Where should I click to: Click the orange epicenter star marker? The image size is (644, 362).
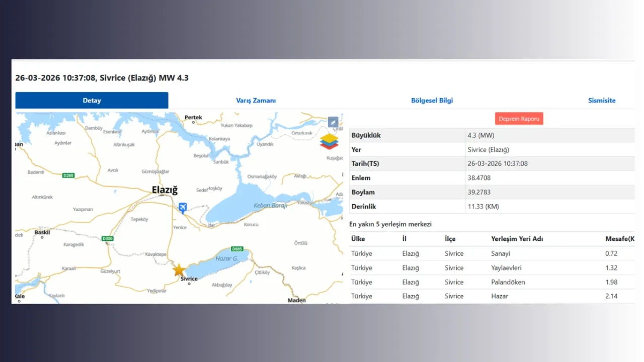click(x=179, y=269)
